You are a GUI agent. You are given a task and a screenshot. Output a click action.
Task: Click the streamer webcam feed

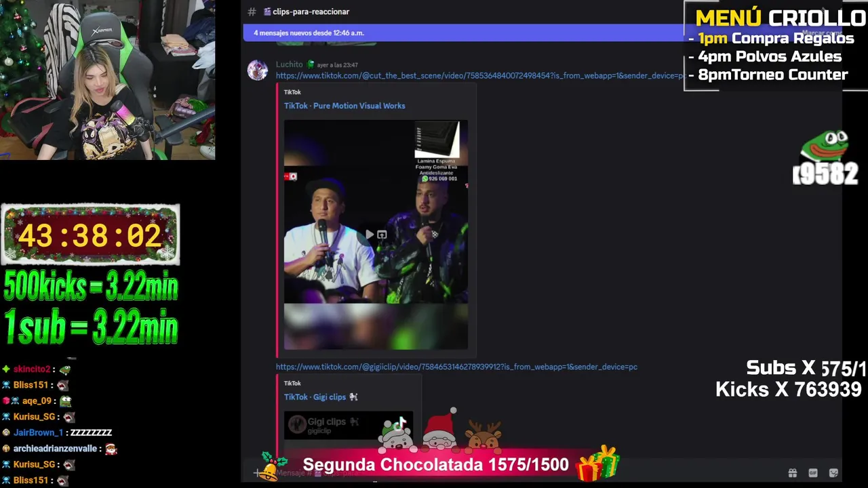click(108, 80)
